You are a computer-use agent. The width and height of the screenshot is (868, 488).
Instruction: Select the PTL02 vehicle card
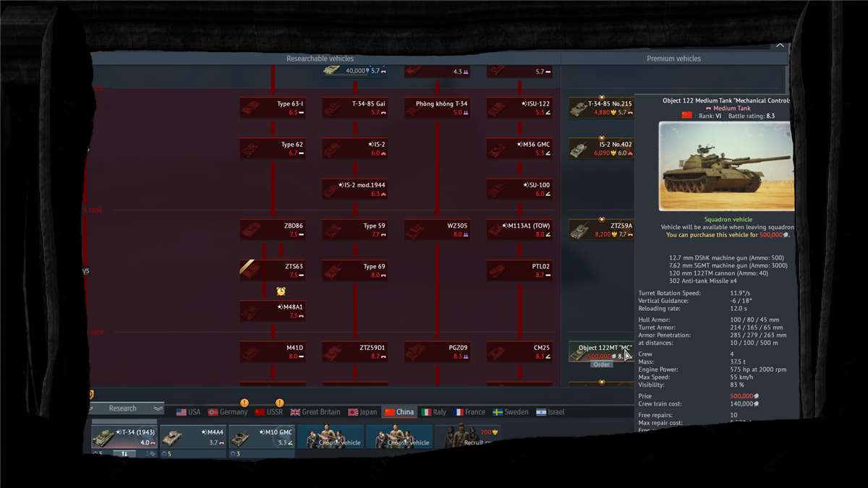coord(520,270)
